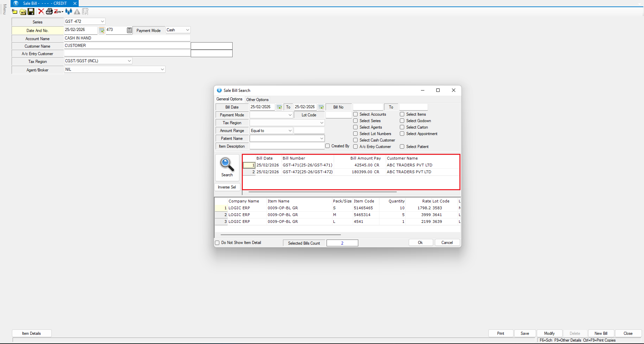
Task: Click the red X delete icon
Action: pos(41,12)
